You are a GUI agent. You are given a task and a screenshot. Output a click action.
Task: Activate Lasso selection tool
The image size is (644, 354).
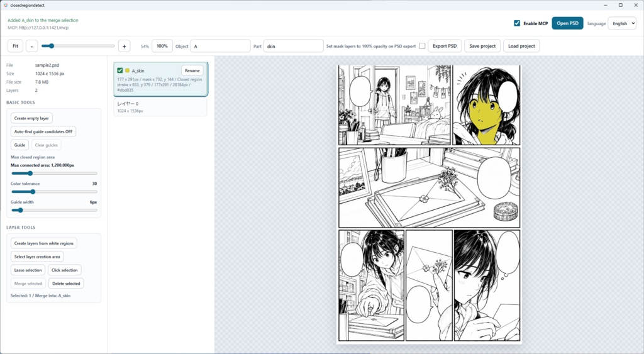(x=28, y=270)
